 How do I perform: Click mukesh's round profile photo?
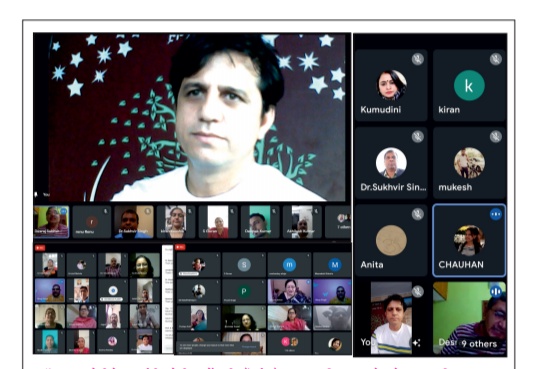(469, 163)
